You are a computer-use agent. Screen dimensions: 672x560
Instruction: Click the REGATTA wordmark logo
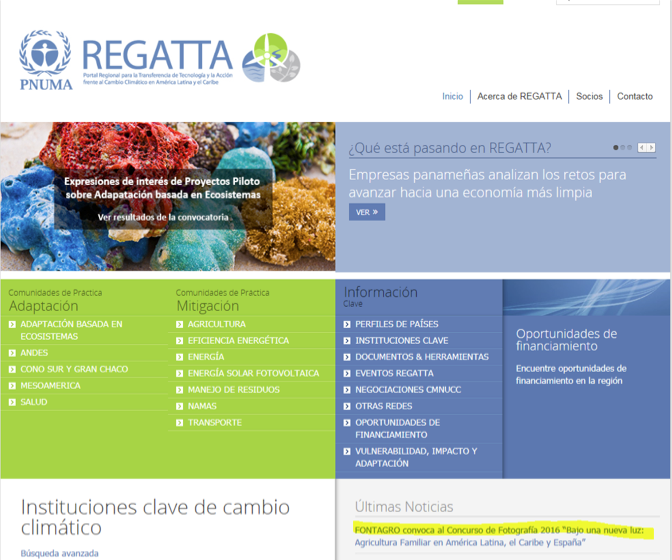[158, 61]
